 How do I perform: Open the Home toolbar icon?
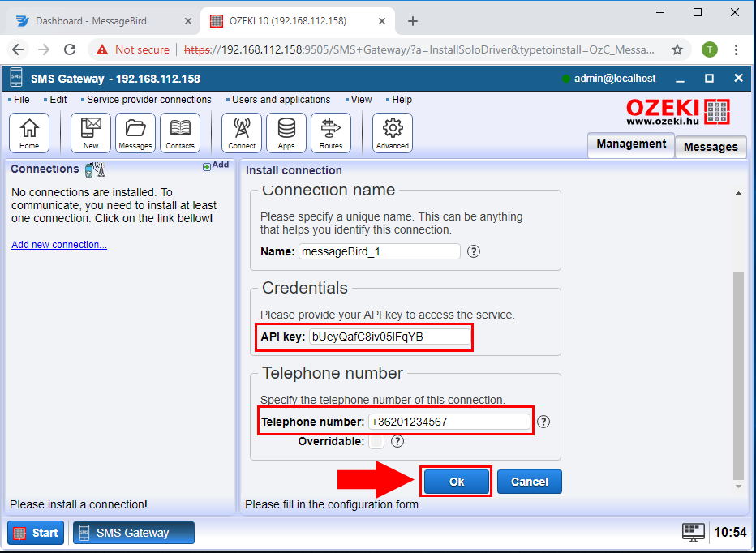(29, 132)
